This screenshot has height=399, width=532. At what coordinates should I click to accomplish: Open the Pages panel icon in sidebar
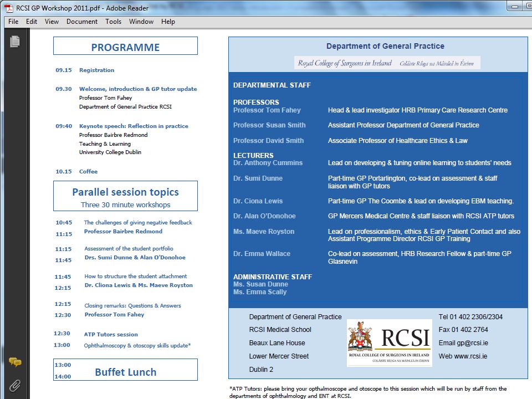tap(14, 42)
